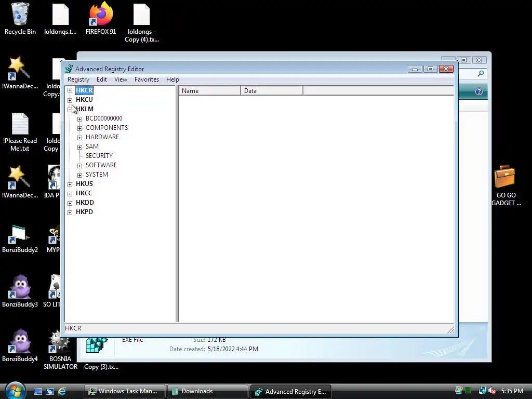Switch to Windows Task Manager taskbar button

(x=125, y=391)
